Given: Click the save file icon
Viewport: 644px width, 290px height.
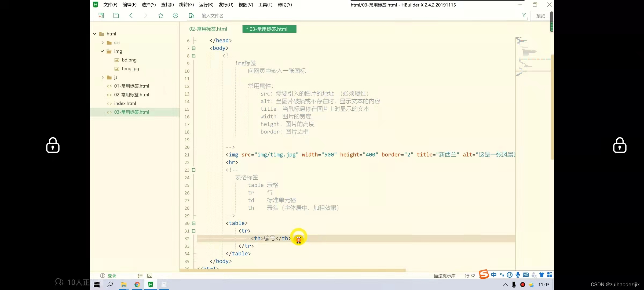Looking at the screenshot, I should tap(116, 16).
